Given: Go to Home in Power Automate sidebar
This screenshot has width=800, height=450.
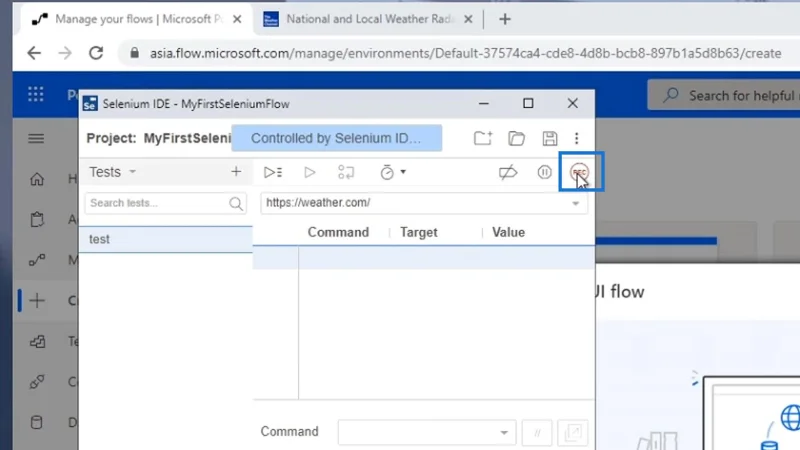Looking at the screenshot, I should click(37, 179).
